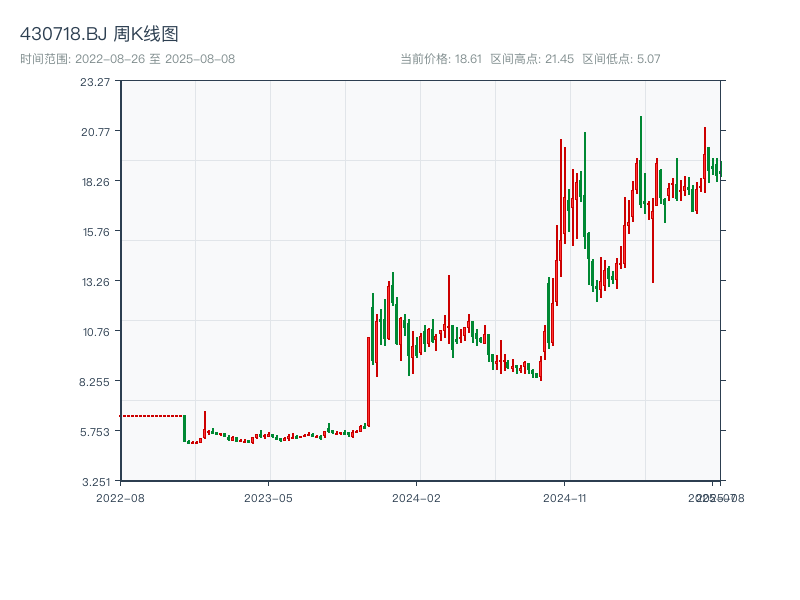Click the chart title 430718.BJ 周K线图

click(99, 34)
